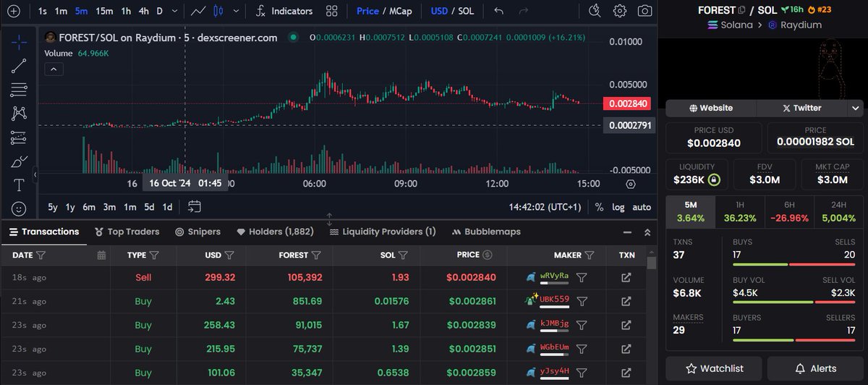
Task: Open the timezone 14:42:02 (UTC+1) menu
Action: (x=545, y=207)
